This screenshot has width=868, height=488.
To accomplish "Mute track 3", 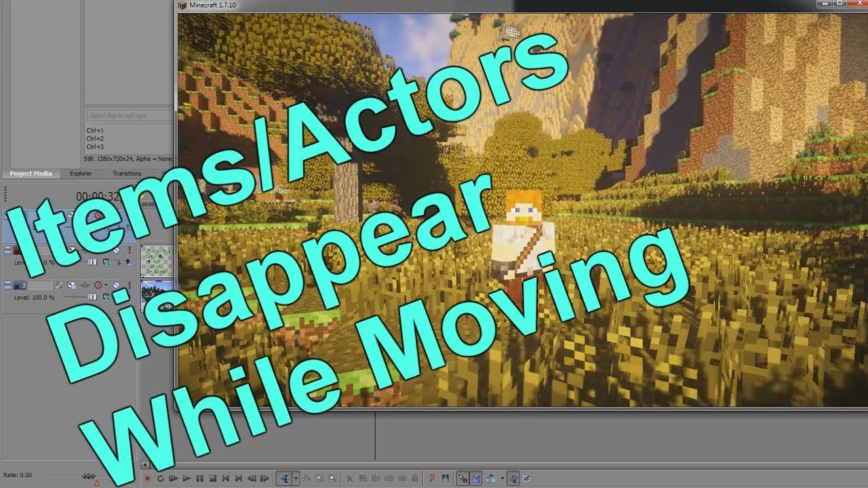I will [116, 285].
